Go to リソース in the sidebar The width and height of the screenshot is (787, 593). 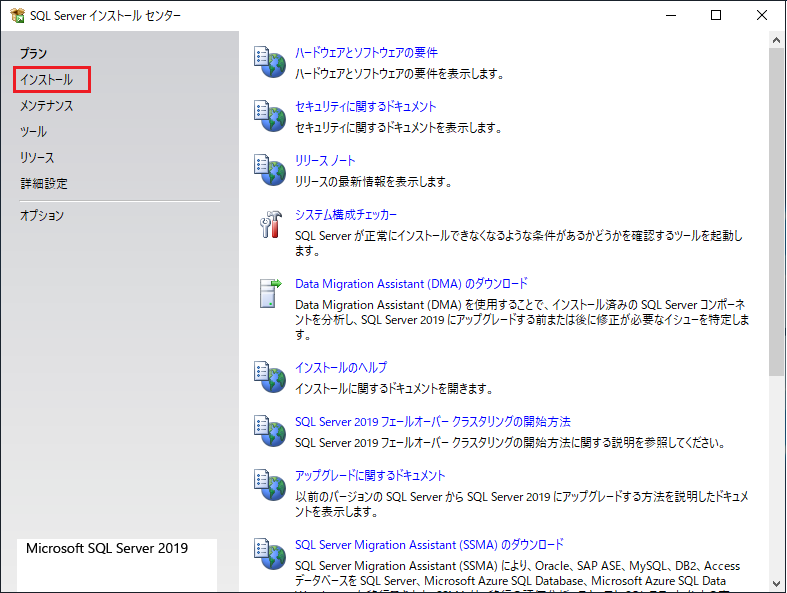point(37,158)
